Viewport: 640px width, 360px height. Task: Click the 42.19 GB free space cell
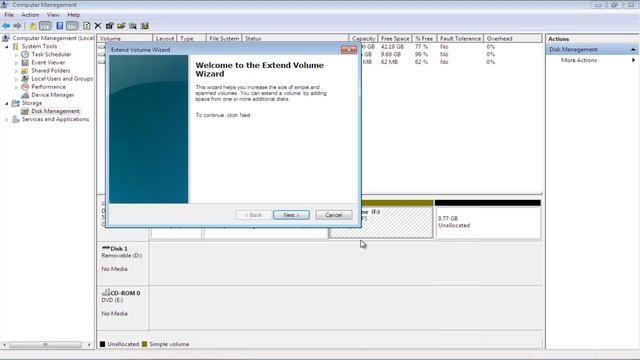392,47
